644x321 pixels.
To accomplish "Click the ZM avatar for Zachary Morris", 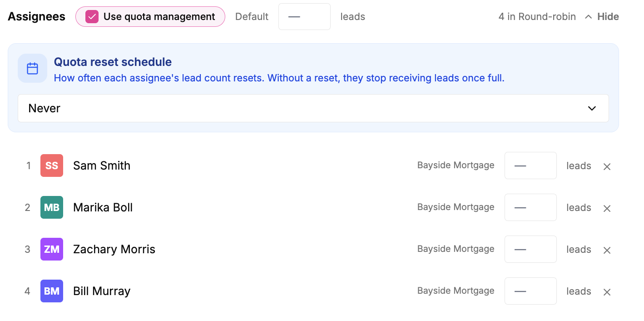I will (52, 249).
